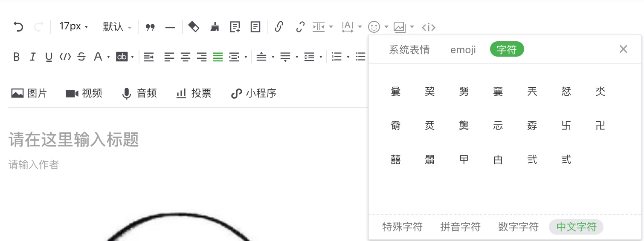Align text to the left

click(169, 57)
